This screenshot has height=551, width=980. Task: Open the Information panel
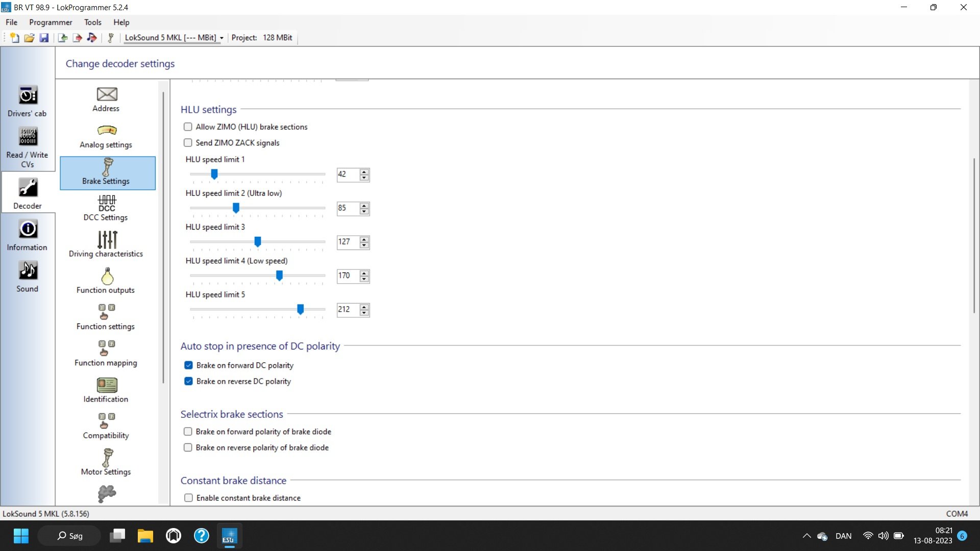tap(28, 235)
